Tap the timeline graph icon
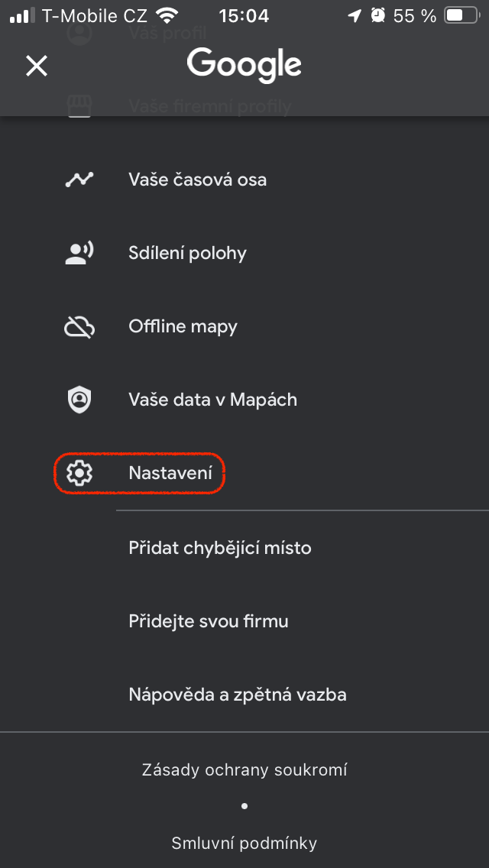This screenshot has height=868, width=489. pos(79,180)
